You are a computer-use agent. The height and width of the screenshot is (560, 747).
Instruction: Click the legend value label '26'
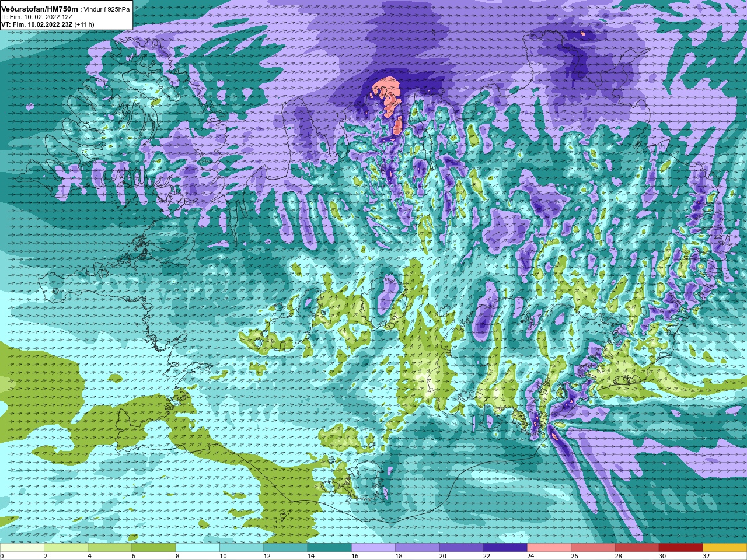(575, 556)
